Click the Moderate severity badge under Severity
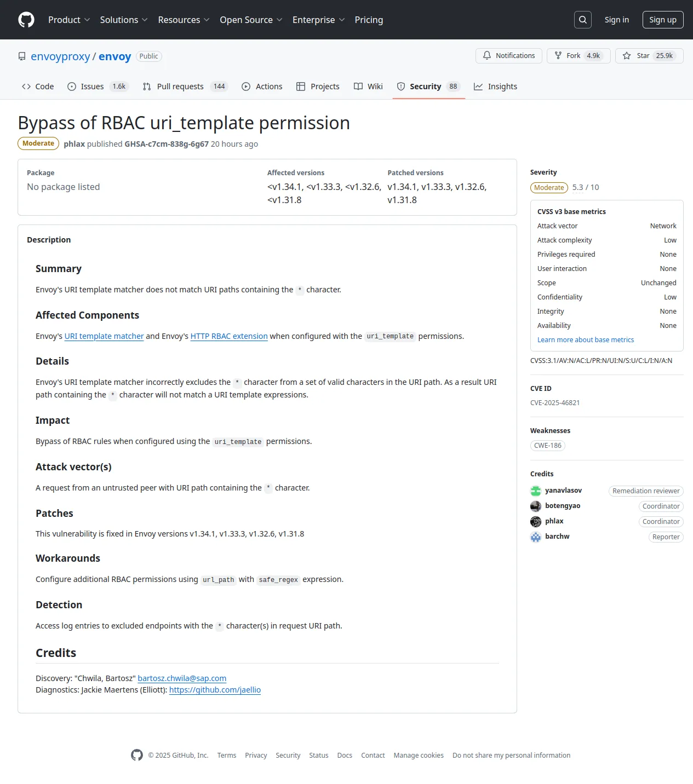The width and height of the screenshot is (693, 784). coord(549,188)
